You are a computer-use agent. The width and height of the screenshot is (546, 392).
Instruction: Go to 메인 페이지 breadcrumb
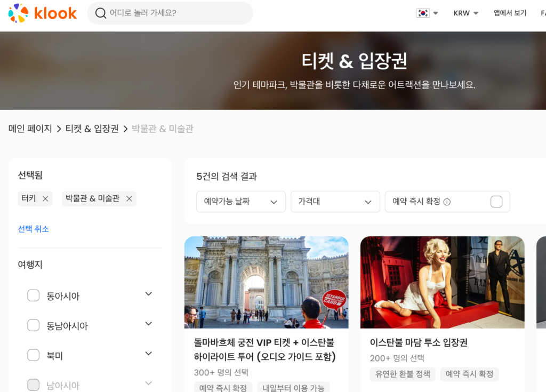(30, 129)
